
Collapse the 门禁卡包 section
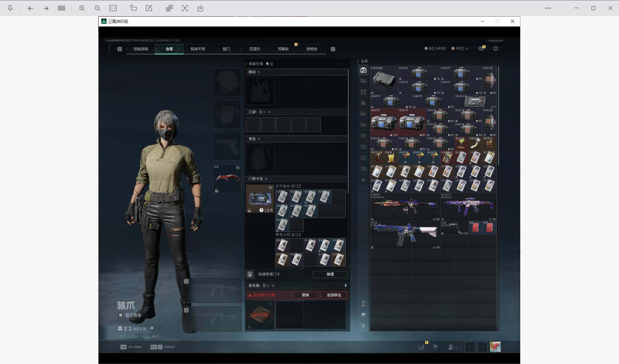[x=266, y=179]
